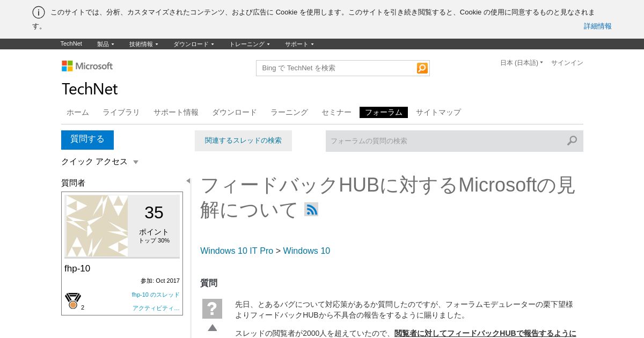Open the Windows 10 IT Pro breadcrumb
Image resolution: width=644 pixels, height=338 pixels.
237,251
